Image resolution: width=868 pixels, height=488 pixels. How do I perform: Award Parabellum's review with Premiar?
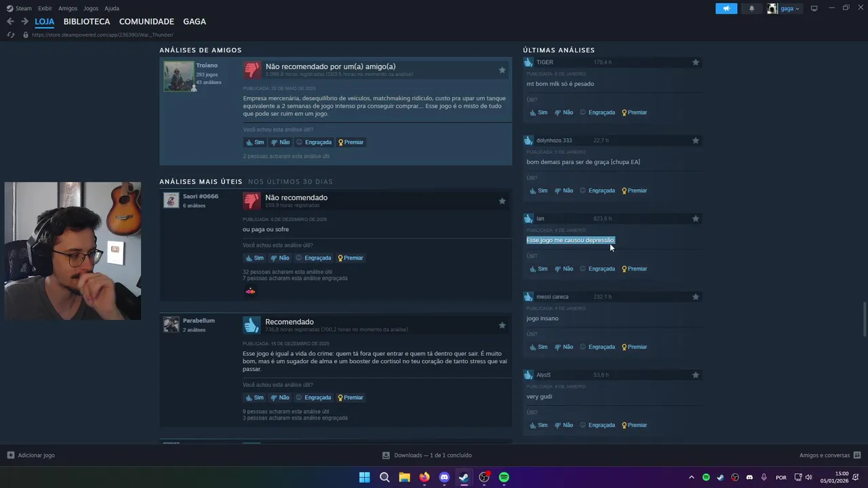(351, 398)
